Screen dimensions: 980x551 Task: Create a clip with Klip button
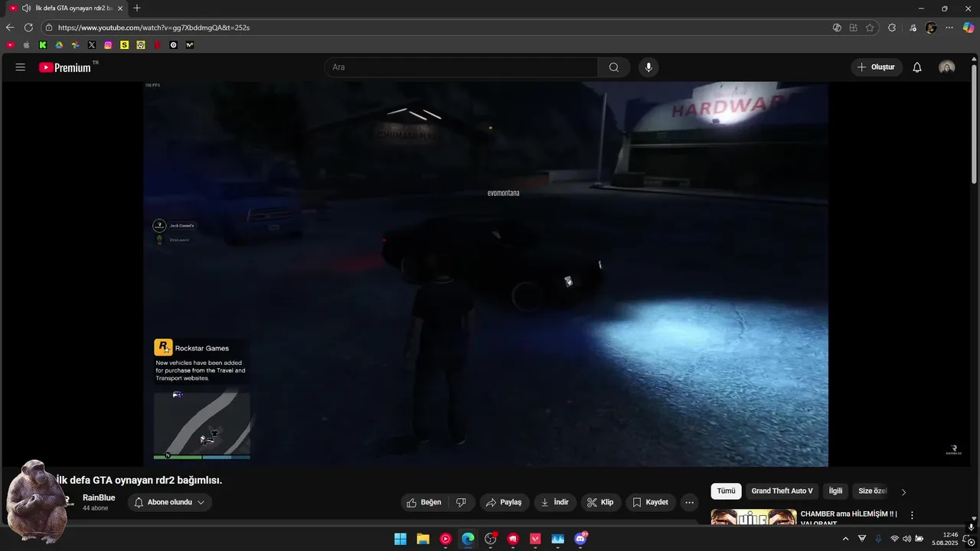(x=600, y=502)
